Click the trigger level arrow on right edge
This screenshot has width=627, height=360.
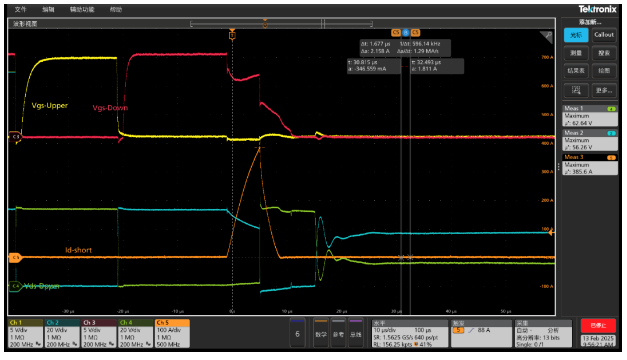tap(551, 232)
